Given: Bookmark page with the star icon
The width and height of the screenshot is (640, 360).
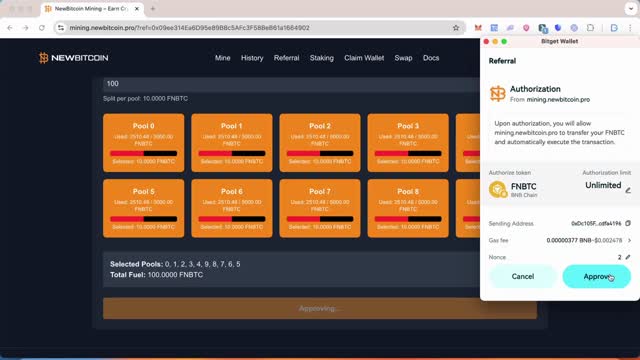Looking at the screenshot, I should (456, 28).
